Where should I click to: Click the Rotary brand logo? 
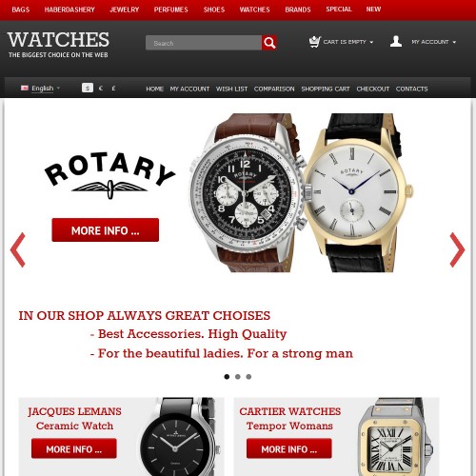point(109,175)
